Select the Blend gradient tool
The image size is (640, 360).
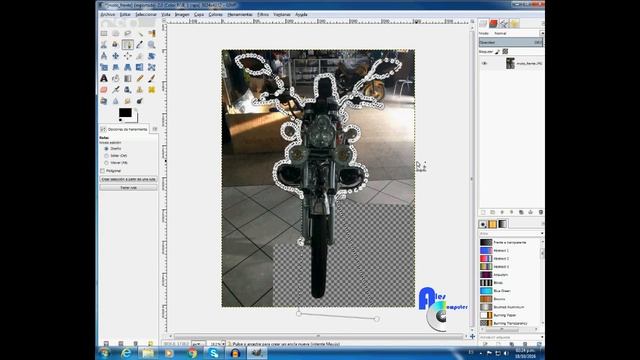pyautogui.click(x=128, y=78)
